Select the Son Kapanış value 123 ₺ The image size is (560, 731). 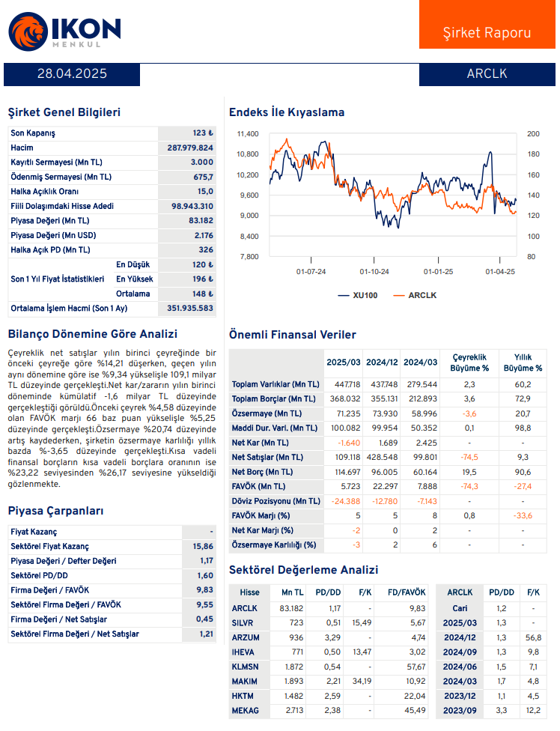click(203, 133)
